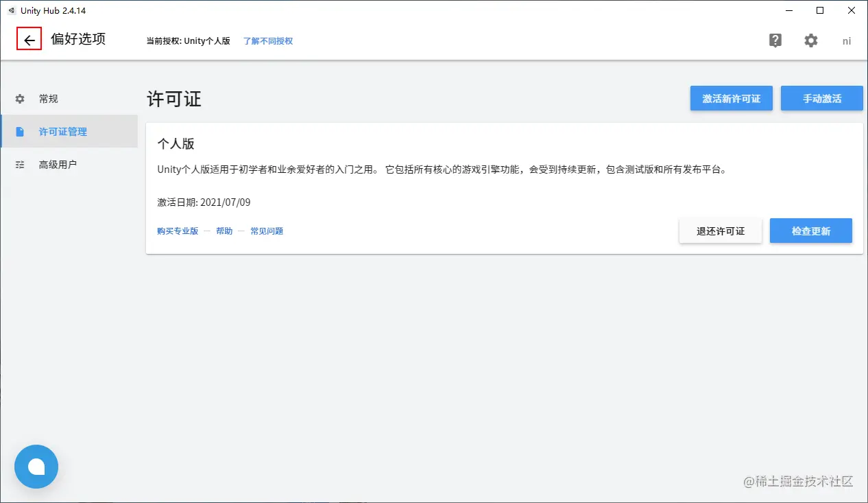Click the 个人版 card title
This screenshot has height=503, width=868.
[x=176, y=143]
